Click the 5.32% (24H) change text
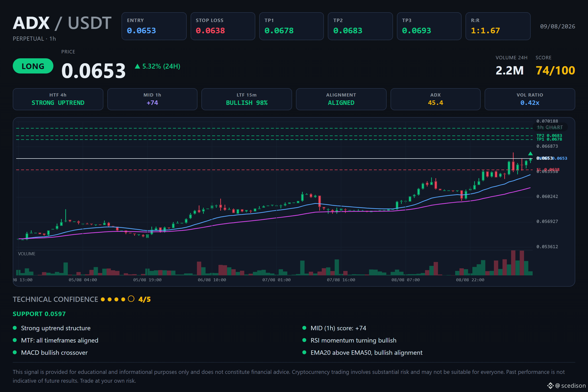588x392 pixels. pos(161,66)
